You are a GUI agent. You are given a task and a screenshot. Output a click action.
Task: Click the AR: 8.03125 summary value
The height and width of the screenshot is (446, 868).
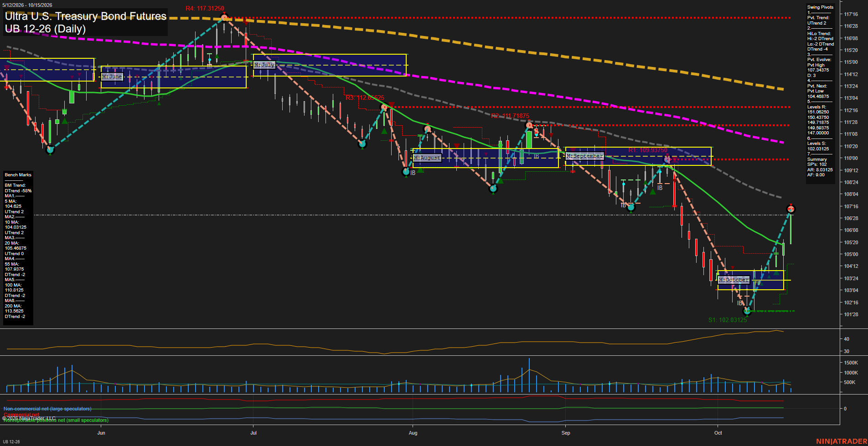820,170
